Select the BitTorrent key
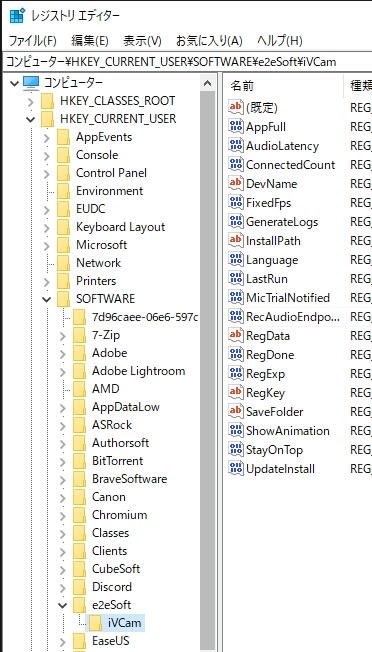Image resolution: width=372 pixels, height=652 pixels. [x=117, y=461]
